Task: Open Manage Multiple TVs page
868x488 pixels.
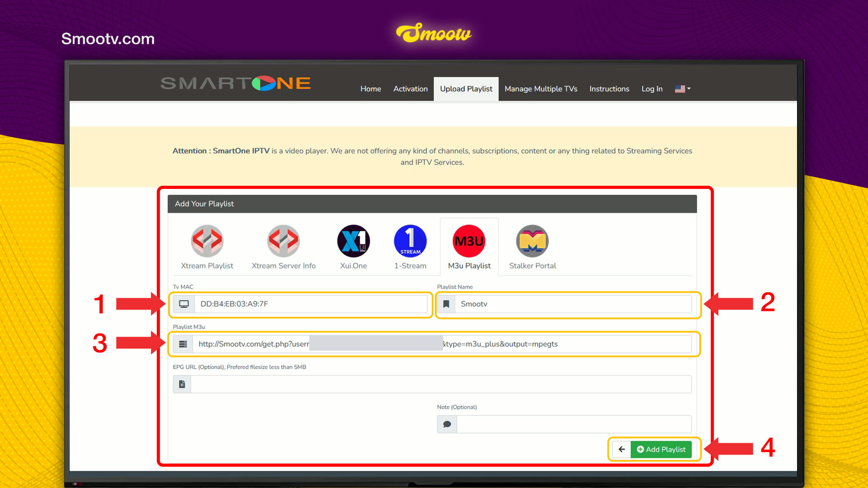Action: pyautogui.click(x=541, y=89)
